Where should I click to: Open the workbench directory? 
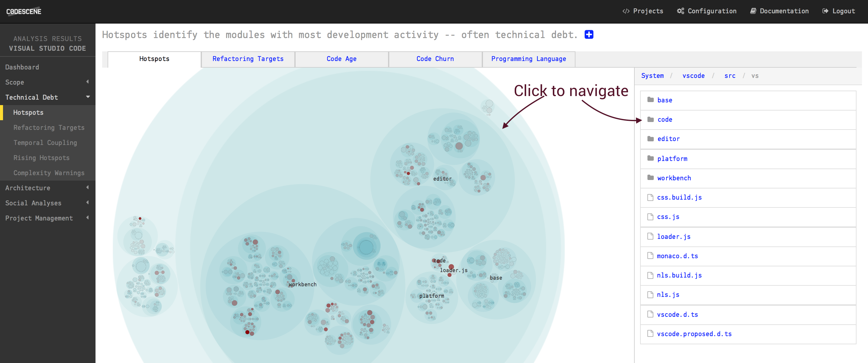[x=674, y=178]
